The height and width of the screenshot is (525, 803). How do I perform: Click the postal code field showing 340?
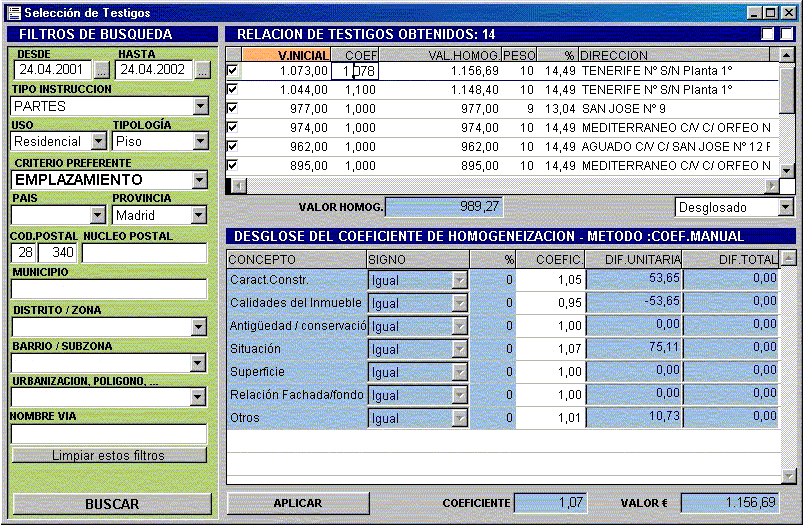click(58, 253)
